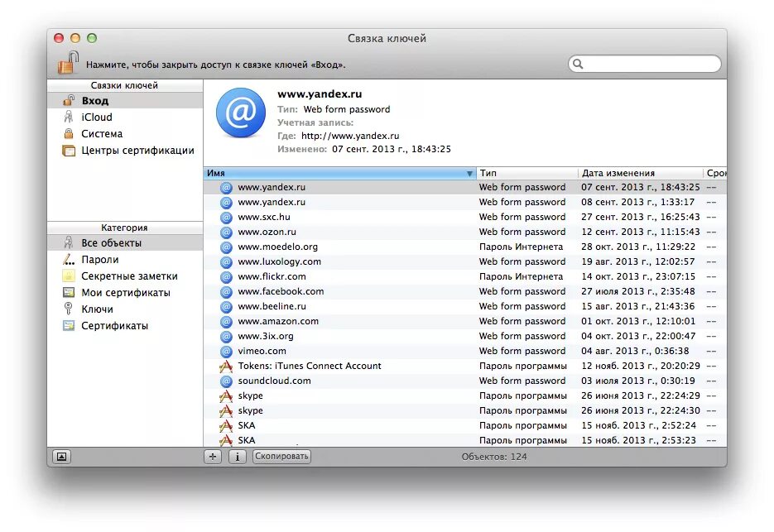Select the www.moedelo.org row

pyautogui.click(x=465, y=247)
